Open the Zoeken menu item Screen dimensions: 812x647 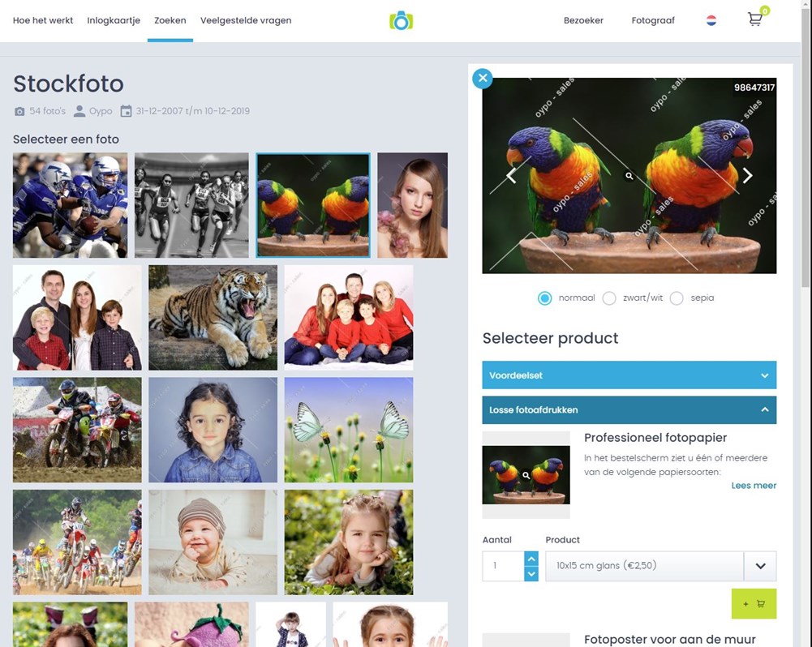[x=170, y=20]
